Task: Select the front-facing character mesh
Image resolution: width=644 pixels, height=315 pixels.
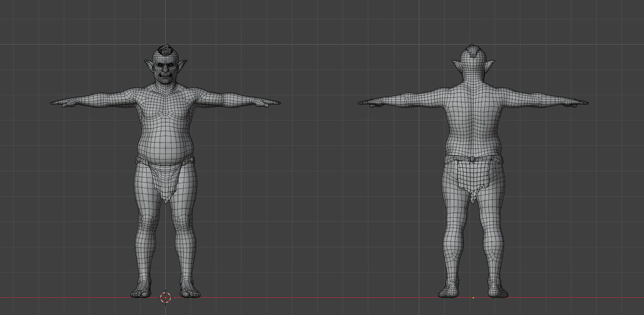Action: 165,171
